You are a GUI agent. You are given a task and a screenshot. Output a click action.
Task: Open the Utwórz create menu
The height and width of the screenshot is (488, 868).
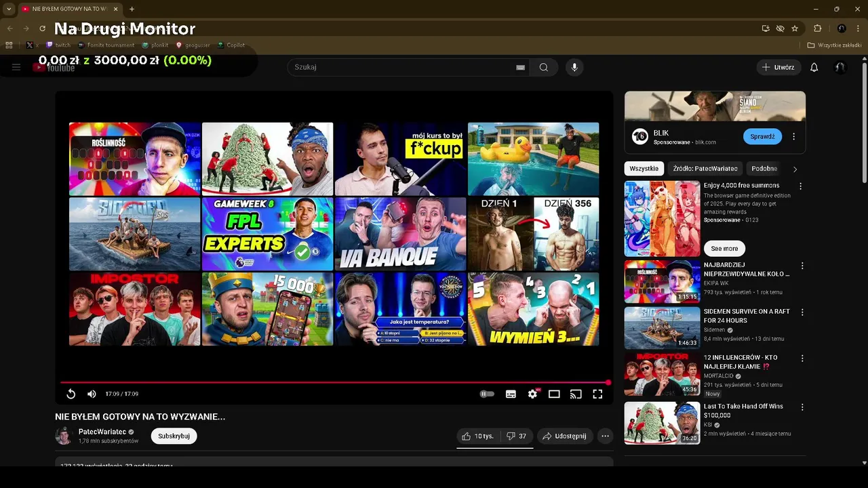pyautogui.click(x=778, y=67)
